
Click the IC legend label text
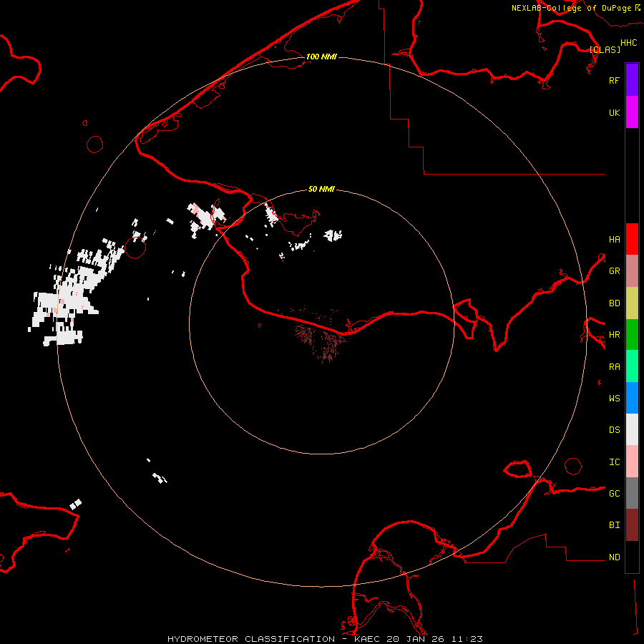click(615, 462)
